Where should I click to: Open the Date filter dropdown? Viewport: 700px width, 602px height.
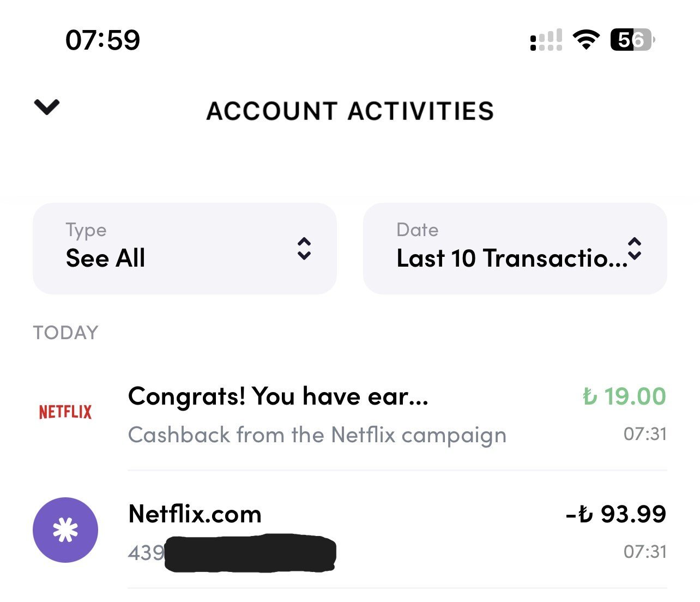coord(515,249)
